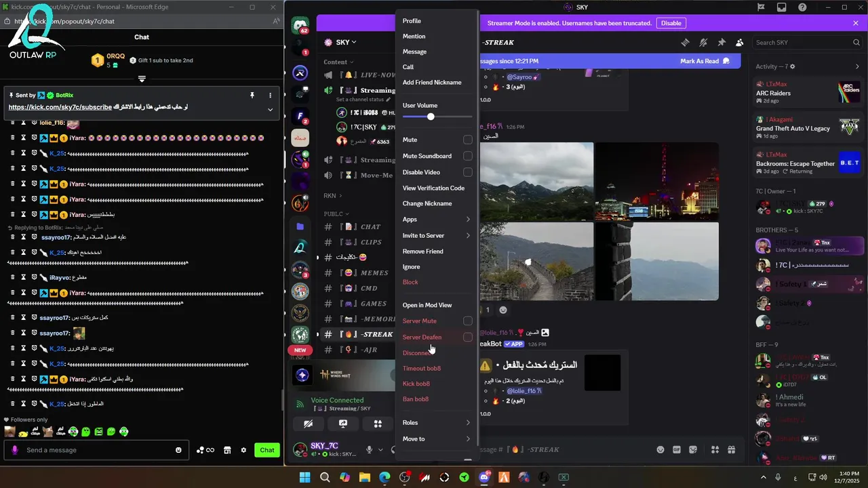Expand the Apps submenu
Image resolution: width=868 pixels, height=488 pixels.
click(437, 219)
